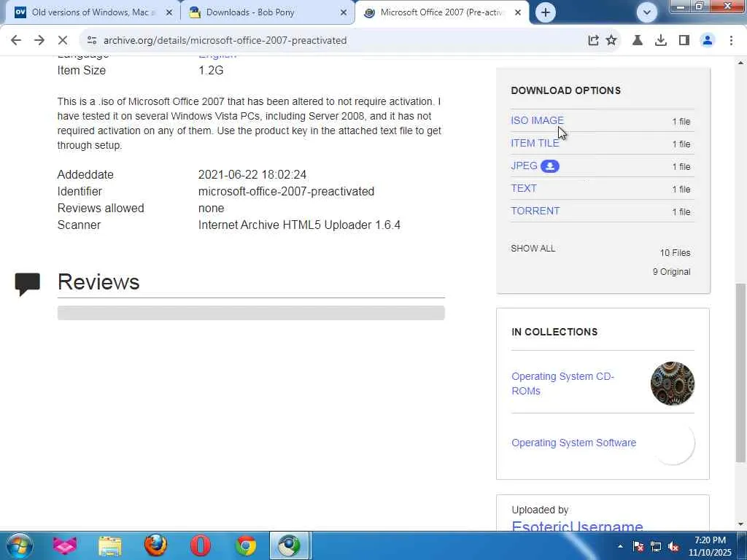Click the 10 Files count text
Screen dimensions: 747x560
[675, 253]
